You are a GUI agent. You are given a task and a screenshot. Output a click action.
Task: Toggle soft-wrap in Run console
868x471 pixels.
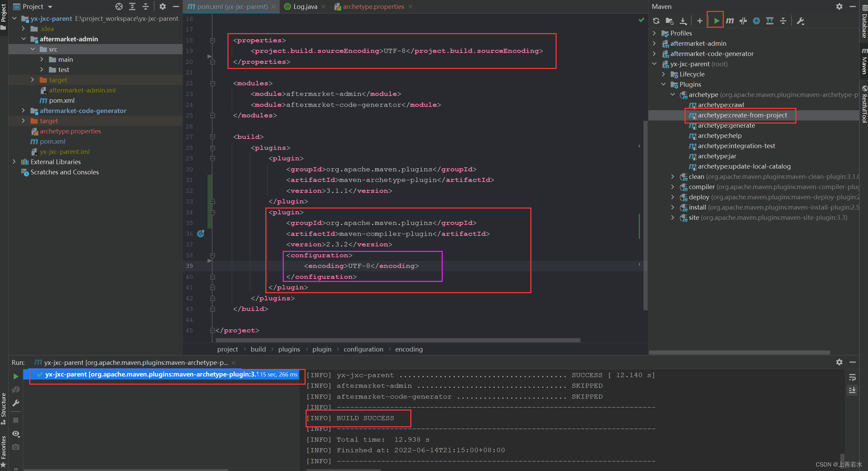pyautogui.click(x=852, y=377)
